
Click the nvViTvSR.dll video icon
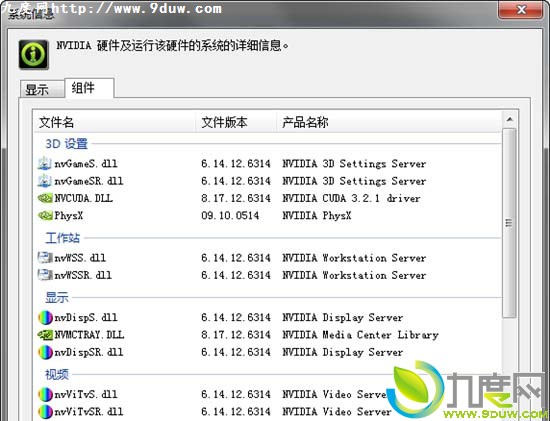[45, 412]
